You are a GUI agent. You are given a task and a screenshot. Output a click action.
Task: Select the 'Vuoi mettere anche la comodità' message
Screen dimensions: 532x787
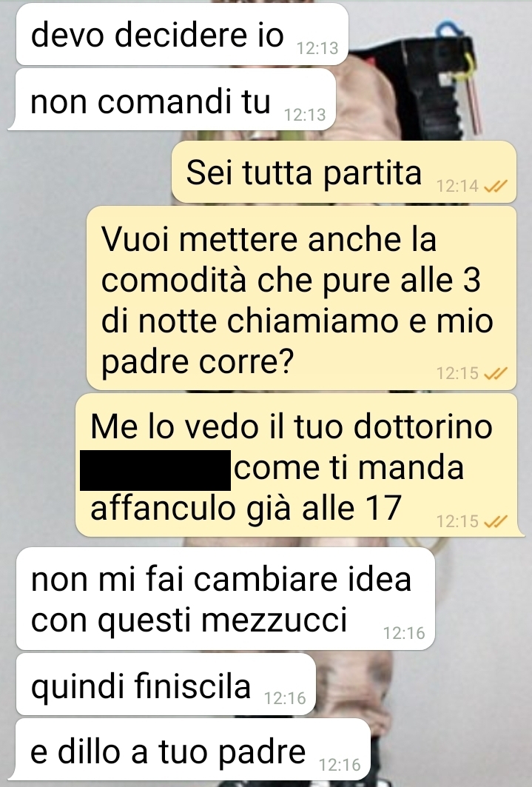click(301, 298)
